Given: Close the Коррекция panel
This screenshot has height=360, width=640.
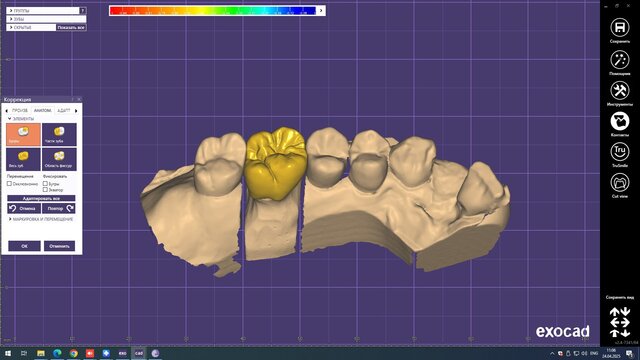Looking at the screenshot, I should [79, 99].
